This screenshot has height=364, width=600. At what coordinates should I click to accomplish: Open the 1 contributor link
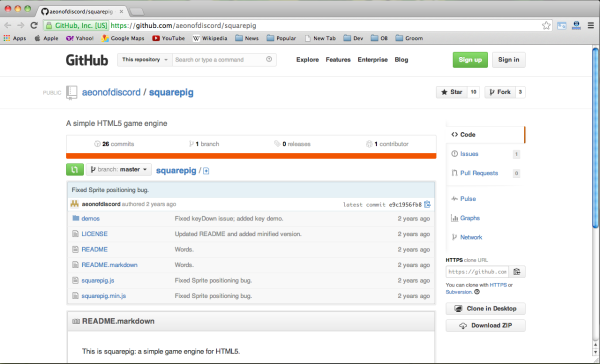(x=387, y=144)
